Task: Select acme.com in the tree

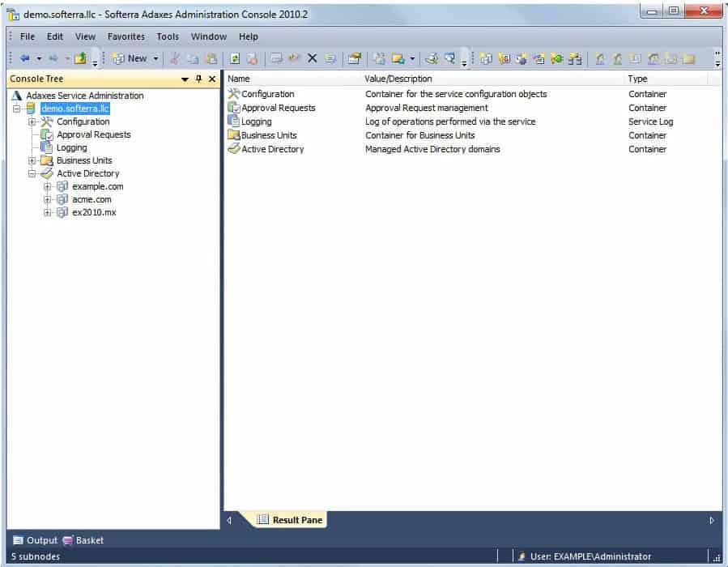Action: (x=92, y=200)
